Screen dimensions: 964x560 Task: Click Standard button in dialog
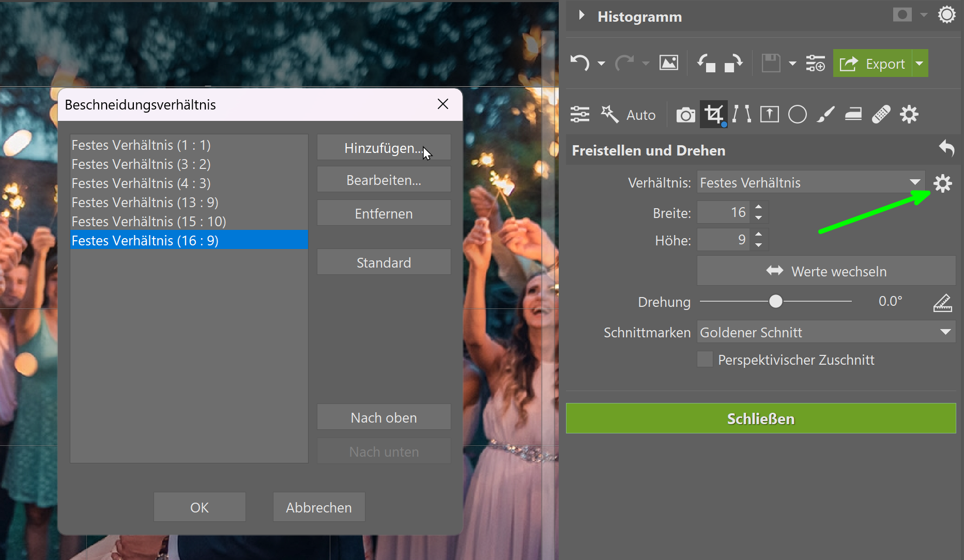384,262
